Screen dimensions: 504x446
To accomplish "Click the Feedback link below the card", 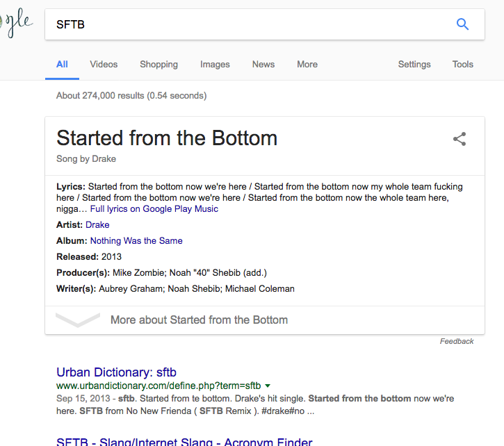I will [457, 341].
